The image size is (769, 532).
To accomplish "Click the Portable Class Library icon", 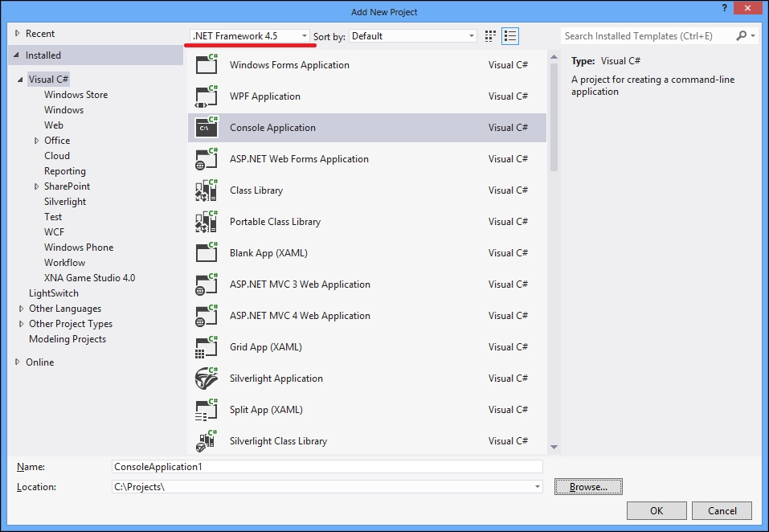I will (x=207, y=222).
